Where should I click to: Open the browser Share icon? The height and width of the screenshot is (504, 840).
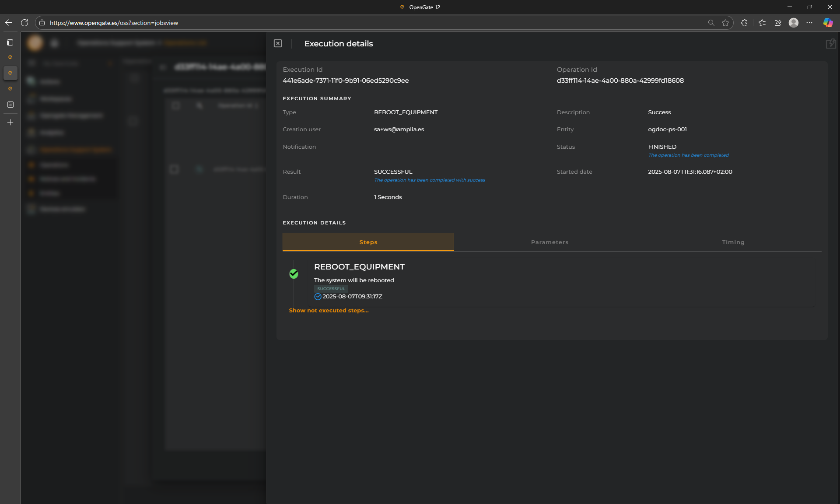pyautogui.click(x=778, y=23)
